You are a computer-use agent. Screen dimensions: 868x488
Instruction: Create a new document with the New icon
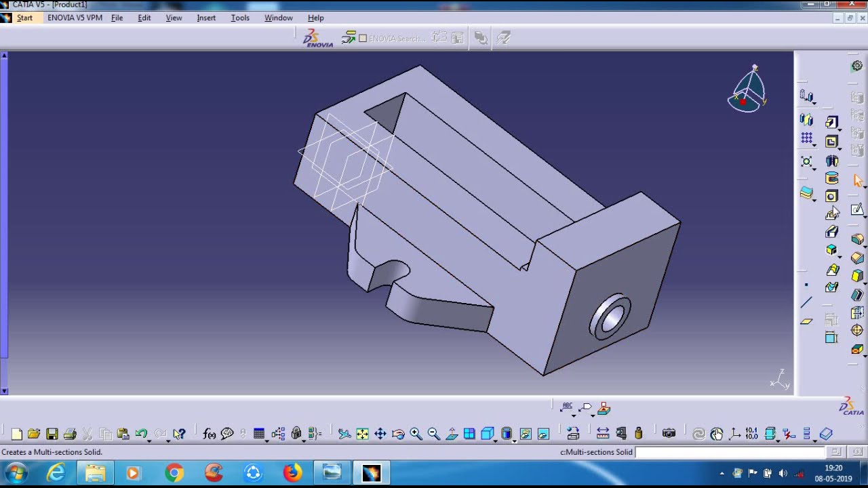coord(17,434)
